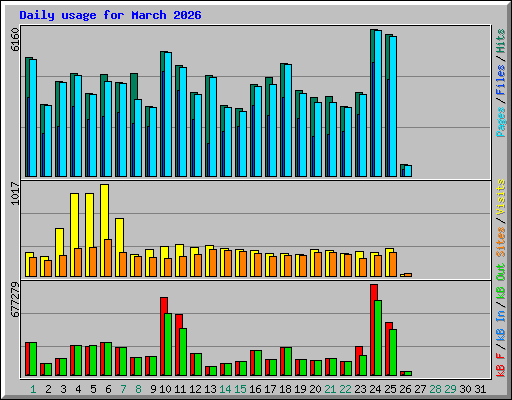Click day 15 on the x-axis
Image resolution: width=512 pixels, height=400 pixels.
click(240, 389)
